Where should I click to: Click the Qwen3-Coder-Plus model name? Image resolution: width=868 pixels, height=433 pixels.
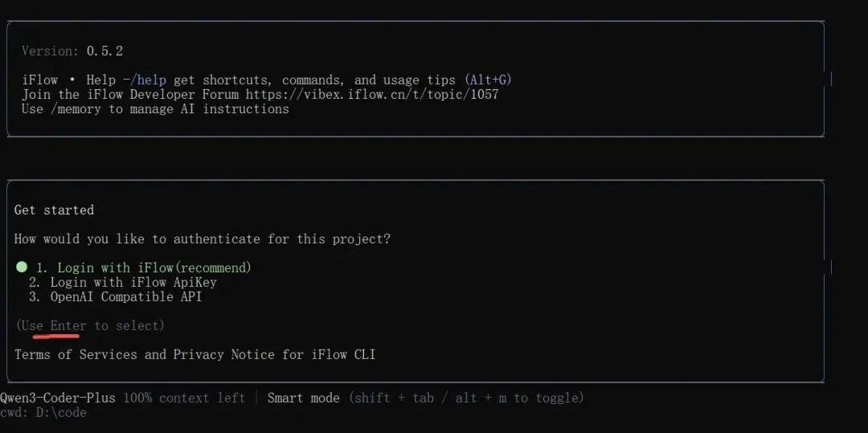click(x=58, y=398)
